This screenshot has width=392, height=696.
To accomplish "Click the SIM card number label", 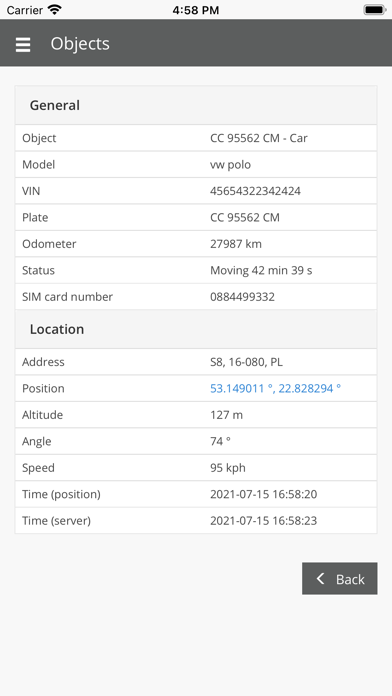I will 67,297.
